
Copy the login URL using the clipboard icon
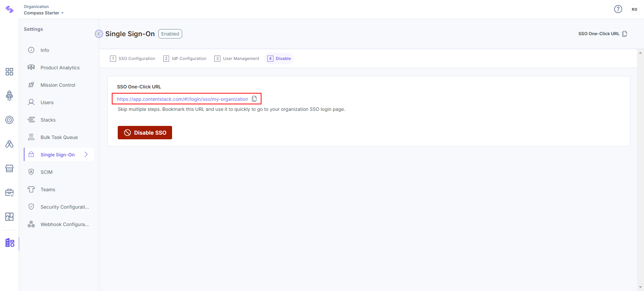click(x=254, y=99)
